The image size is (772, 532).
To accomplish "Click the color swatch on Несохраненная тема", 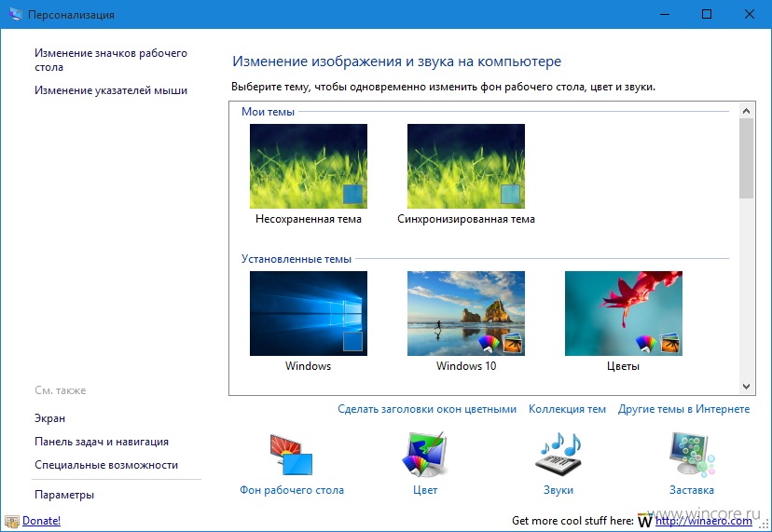I will click(x=352, y=195).
